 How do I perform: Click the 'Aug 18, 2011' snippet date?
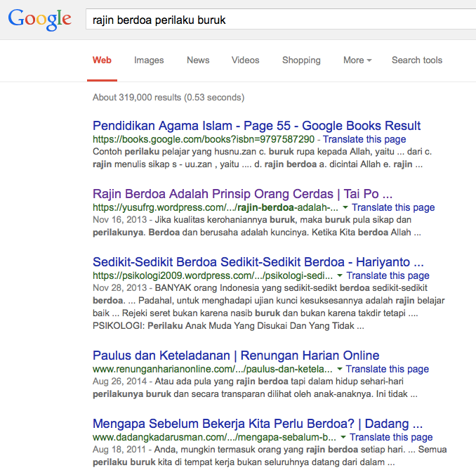click(119, 450)
